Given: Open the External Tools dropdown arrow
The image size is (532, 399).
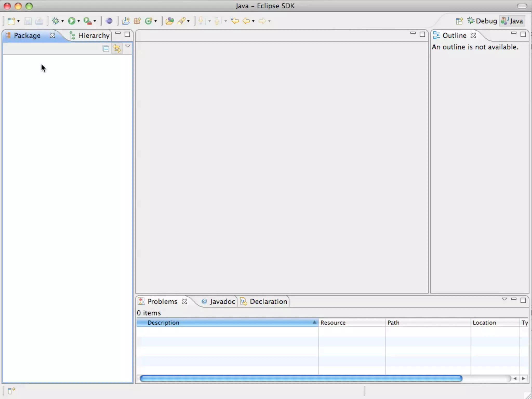Looking at the screenshot, I should coord(95,21).
